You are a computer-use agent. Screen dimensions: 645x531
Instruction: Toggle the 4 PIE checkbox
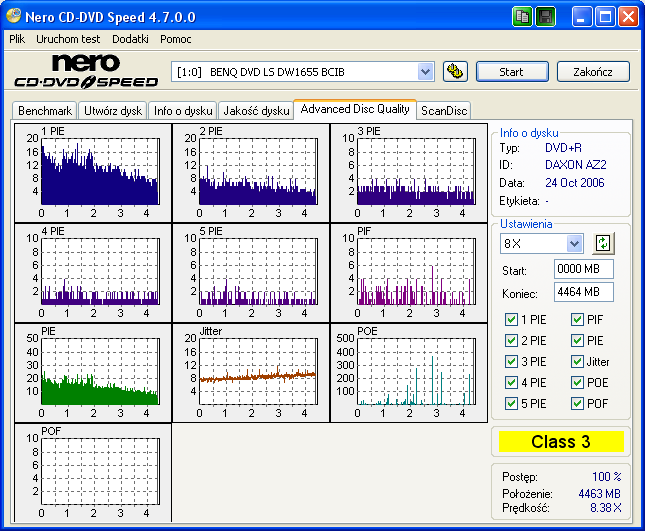511,383
